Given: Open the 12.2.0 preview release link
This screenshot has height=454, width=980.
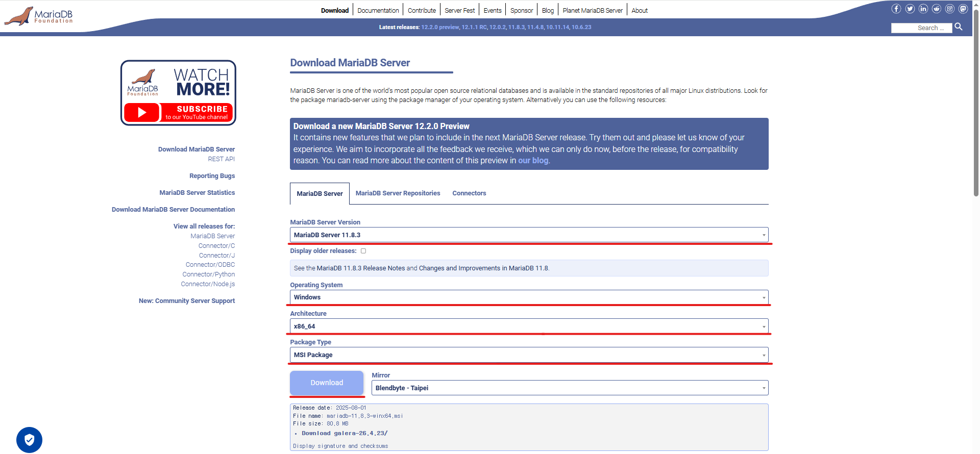Looking at the screenshot, I should click(440, 28).
